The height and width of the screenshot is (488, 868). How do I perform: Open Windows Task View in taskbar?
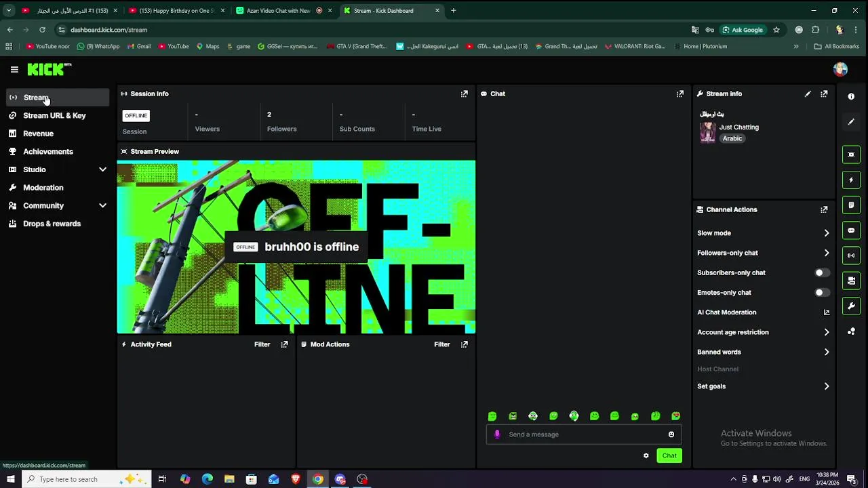pos(162,479)
